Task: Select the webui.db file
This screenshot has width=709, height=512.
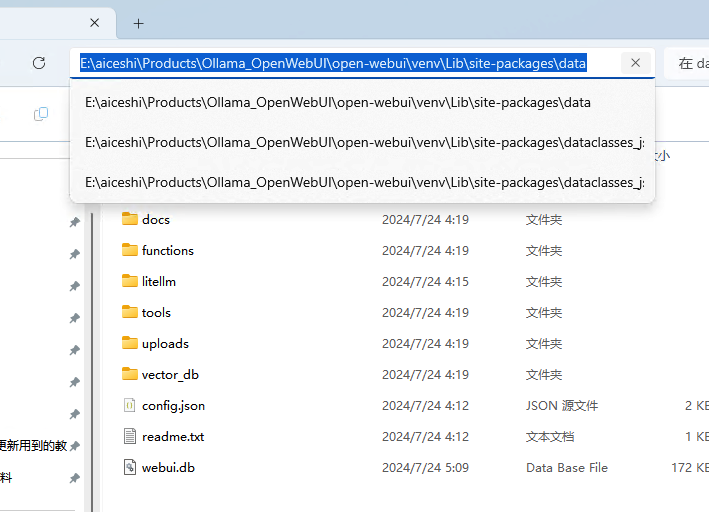Action: coord(168,468)
